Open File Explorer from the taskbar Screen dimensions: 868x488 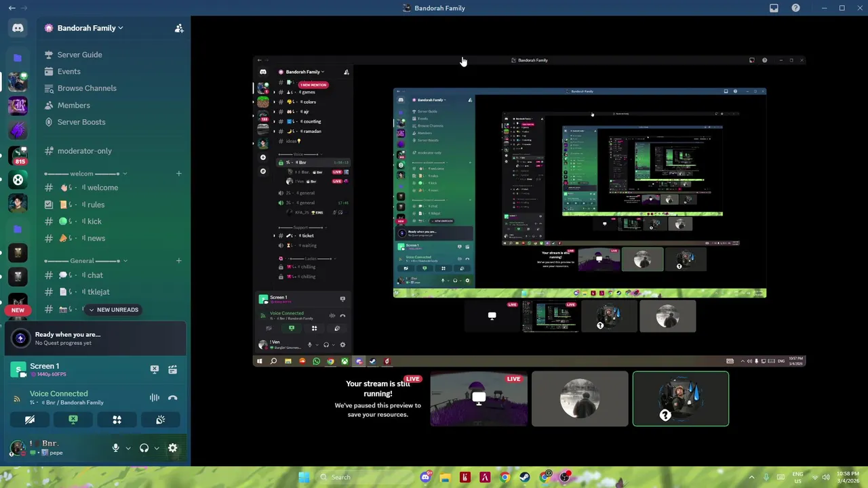[445, 477]
